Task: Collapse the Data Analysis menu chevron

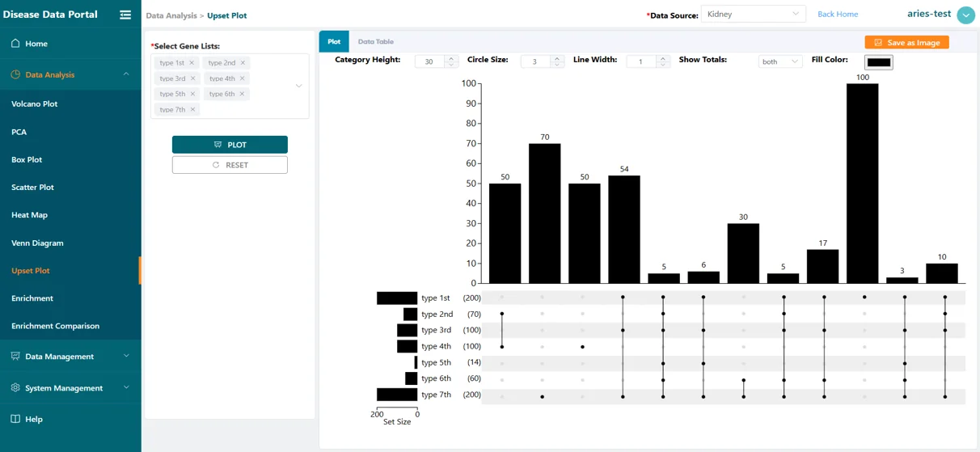Action: click(126, 74)
